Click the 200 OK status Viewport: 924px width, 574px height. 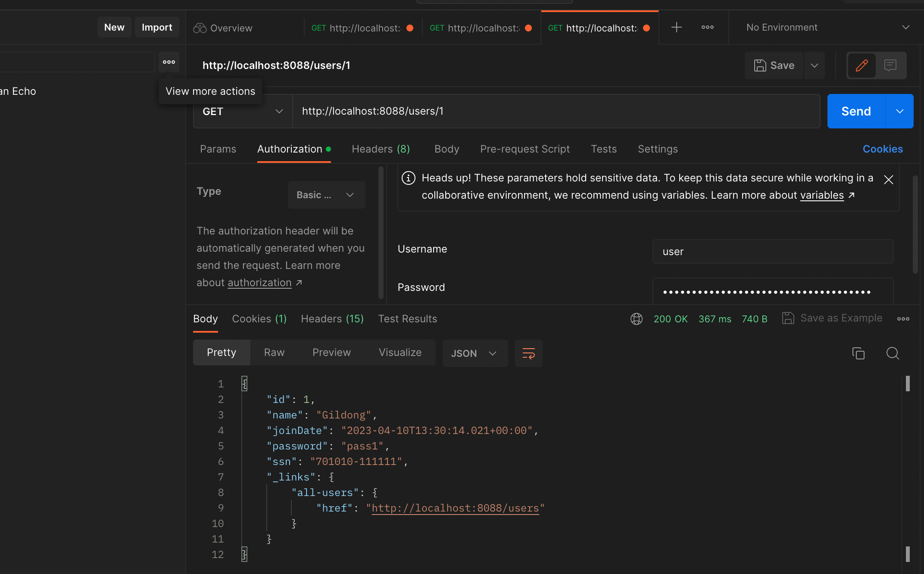pos(671,319)
